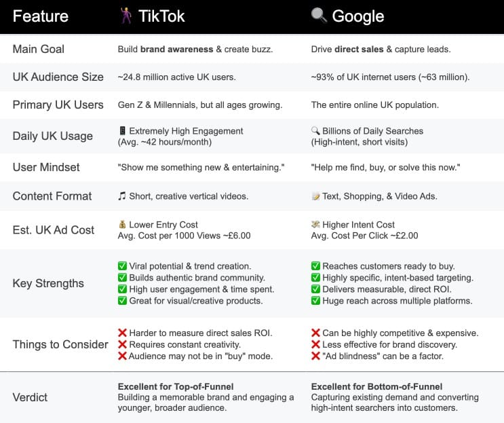Click the TikTok column header text
504x423 pixels.
pos(163,16)
